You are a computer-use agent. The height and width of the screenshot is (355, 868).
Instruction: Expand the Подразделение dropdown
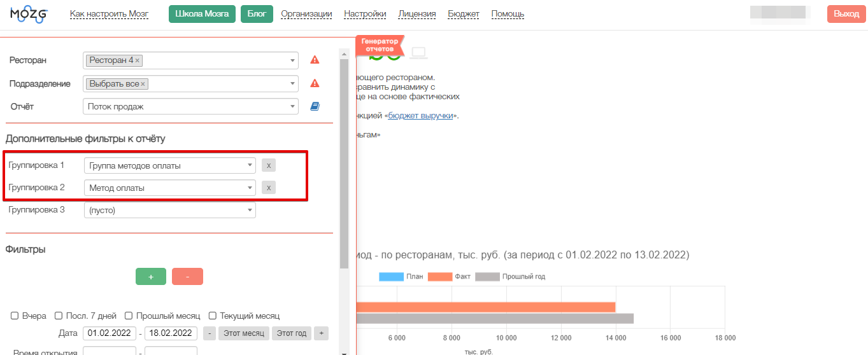pos(293,84)
